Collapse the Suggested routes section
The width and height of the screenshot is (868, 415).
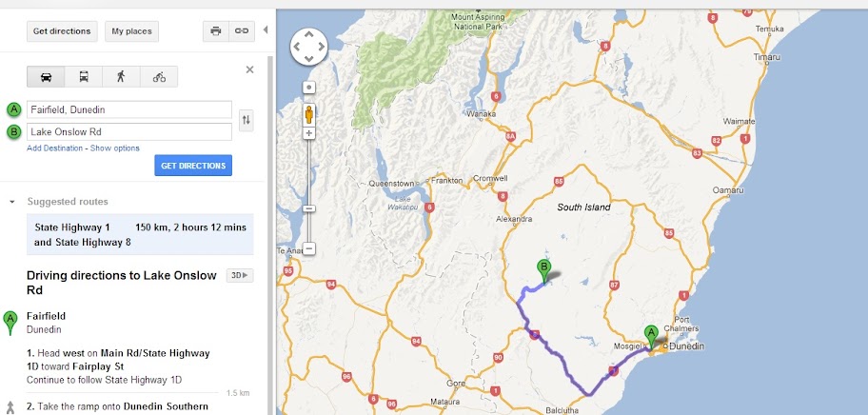(x=11, y=202)
